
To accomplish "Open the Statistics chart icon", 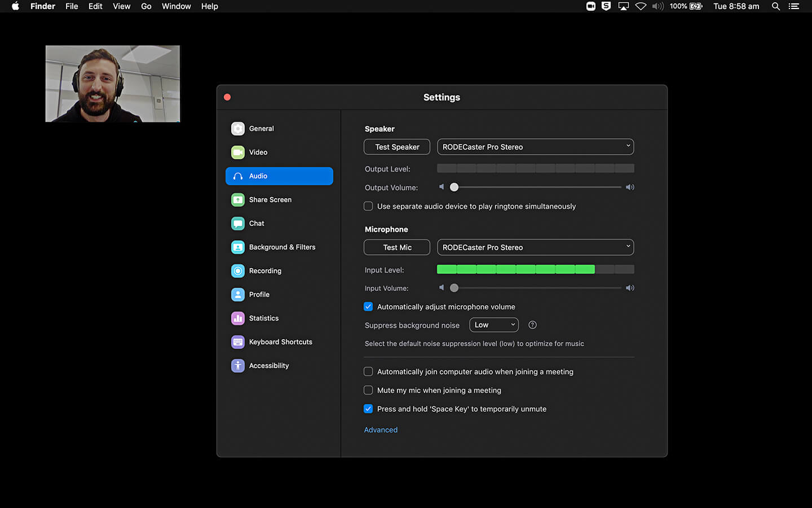I will 238,318.
